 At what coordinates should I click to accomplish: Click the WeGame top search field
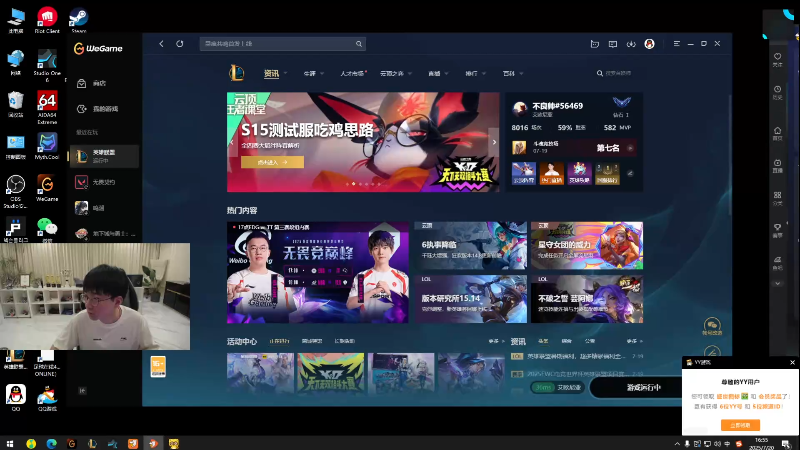point(282,44)
